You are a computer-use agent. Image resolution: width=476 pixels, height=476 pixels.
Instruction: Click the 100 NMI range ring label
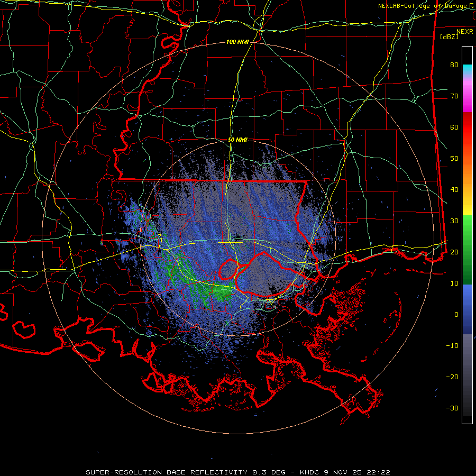(237, 42)
